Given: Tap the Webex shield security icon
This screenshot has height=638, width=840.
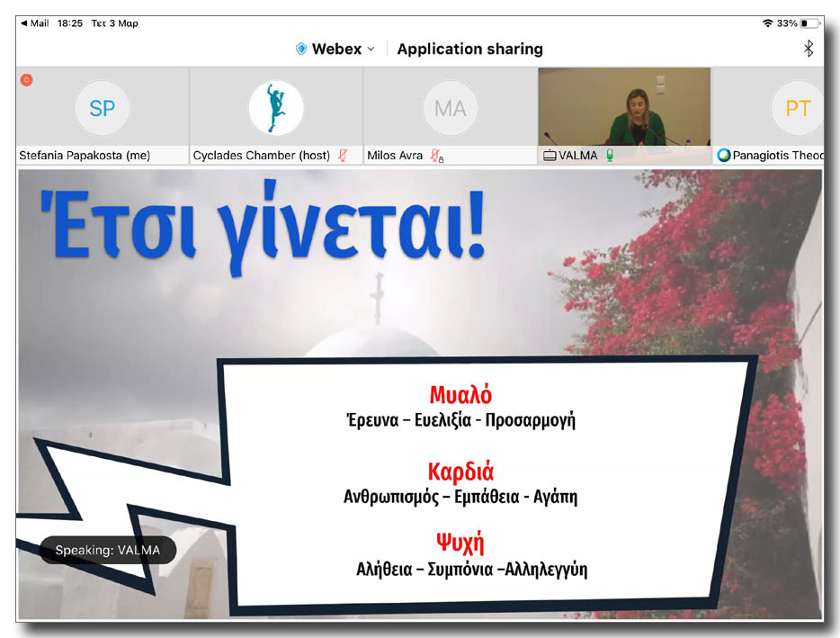Looking at the screenshot, I should point(301,49).
